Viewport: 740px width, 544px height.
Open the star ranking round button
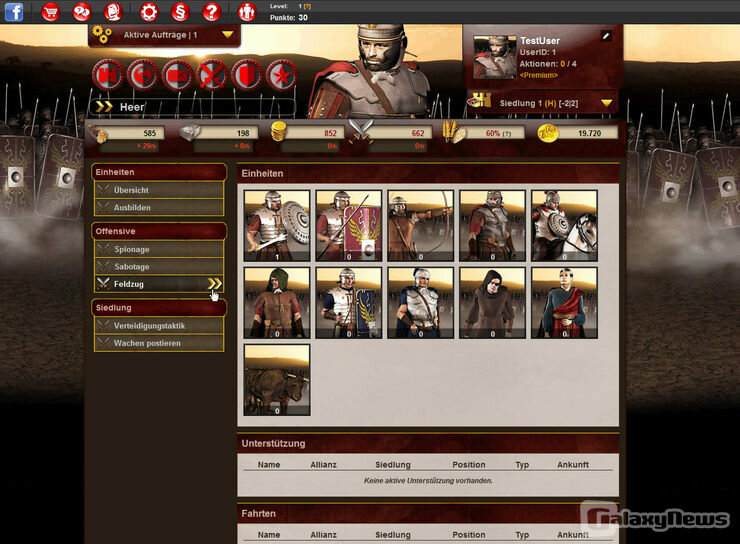(x=282, y=75)
